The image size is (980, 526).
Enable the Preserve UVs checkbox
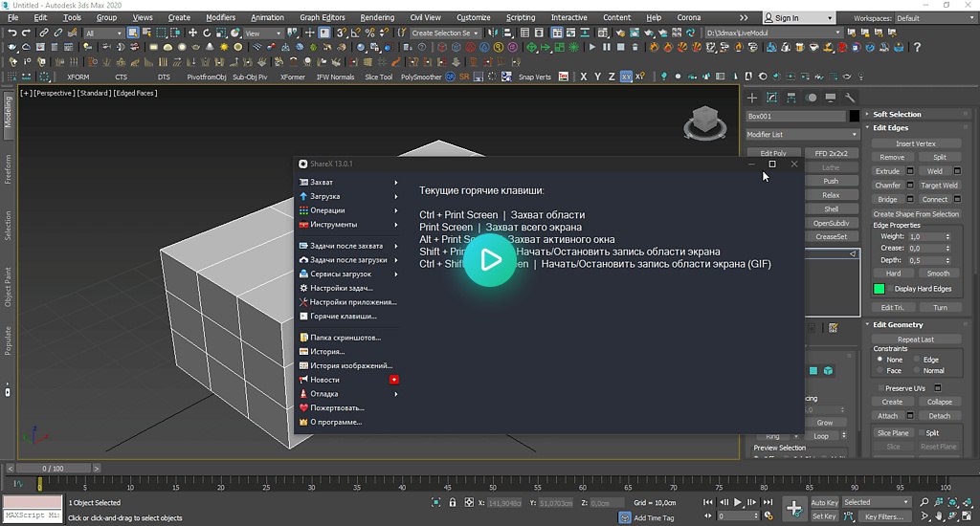(881, 388)
